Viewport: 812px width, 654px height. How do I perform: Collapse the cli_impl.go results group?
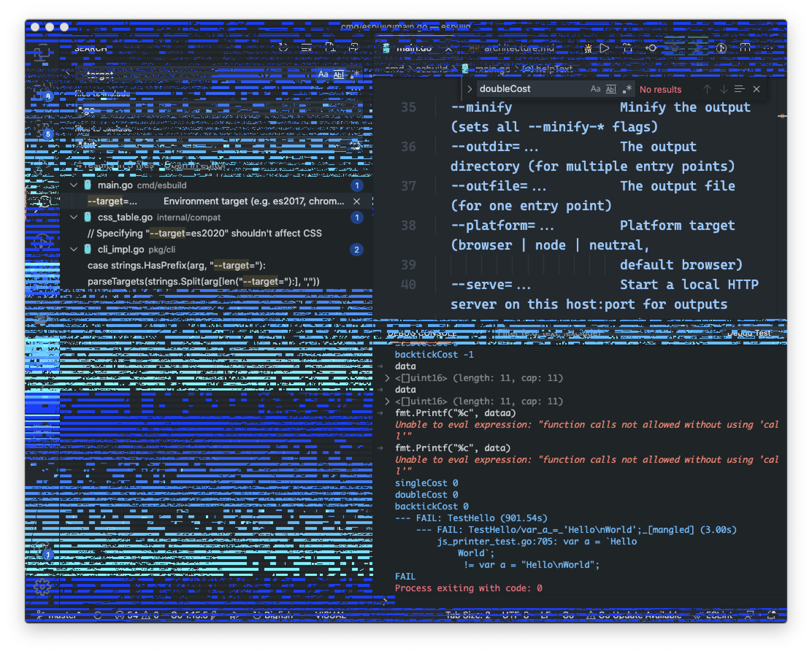(x=74, y=249)
